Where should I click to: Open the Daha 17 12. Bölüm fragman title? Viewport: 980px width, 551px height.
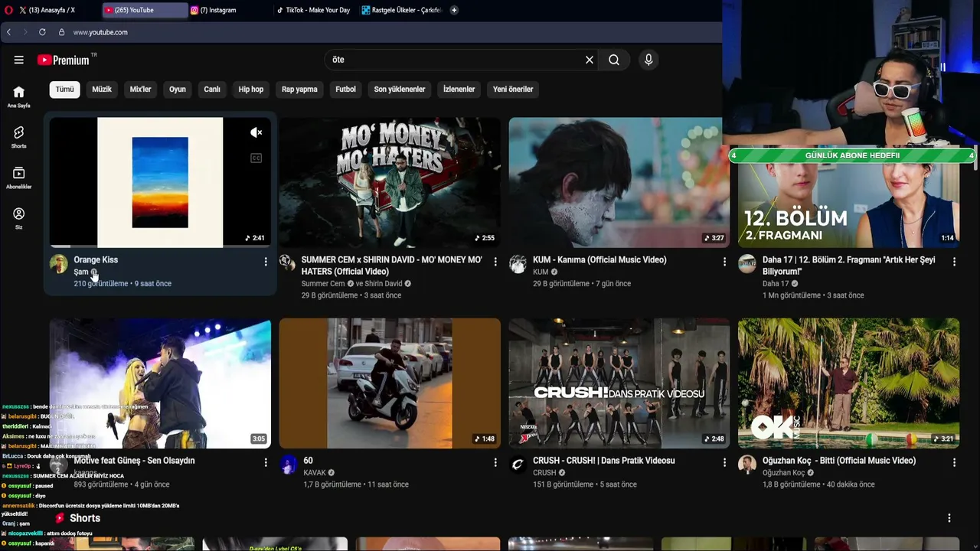point(849,266)
